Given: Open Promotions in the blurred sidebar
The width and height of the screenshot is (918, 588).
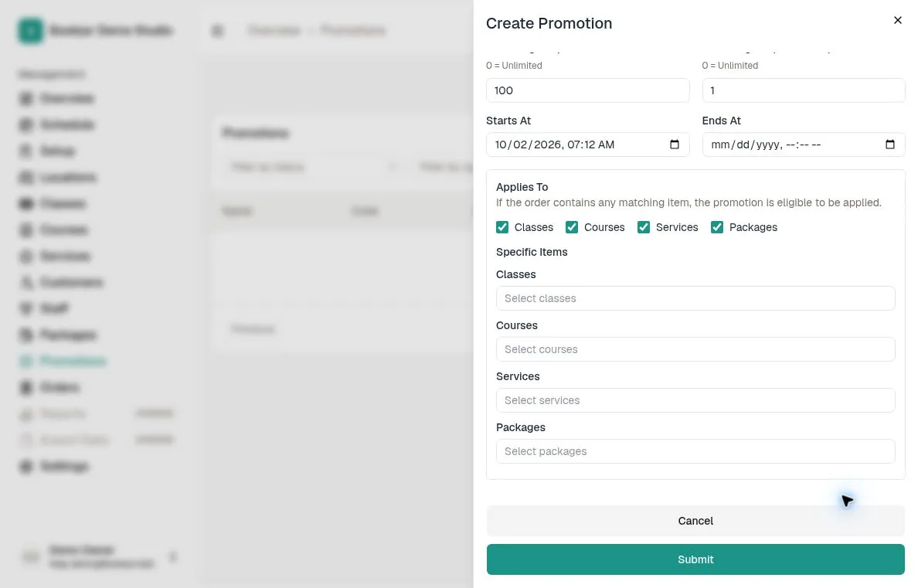Looking at the screenshot, I should click(63, 362).
